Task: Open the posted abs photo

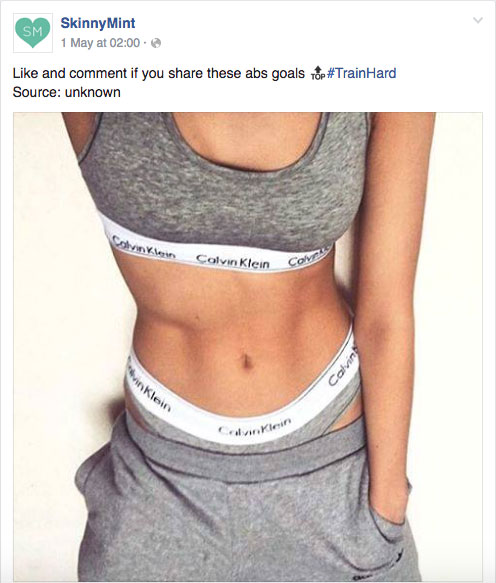Action: point(248,347)
